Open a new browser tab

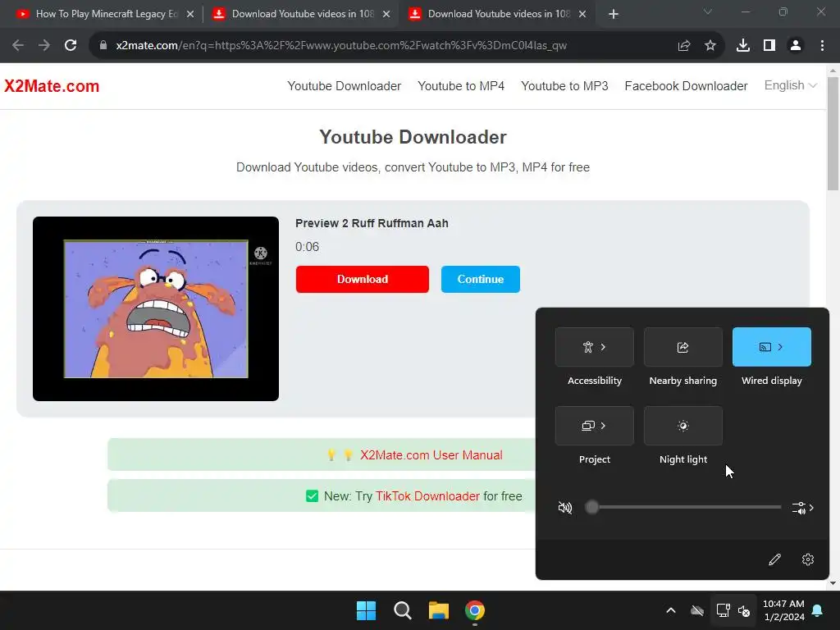[x=614, y=14]
